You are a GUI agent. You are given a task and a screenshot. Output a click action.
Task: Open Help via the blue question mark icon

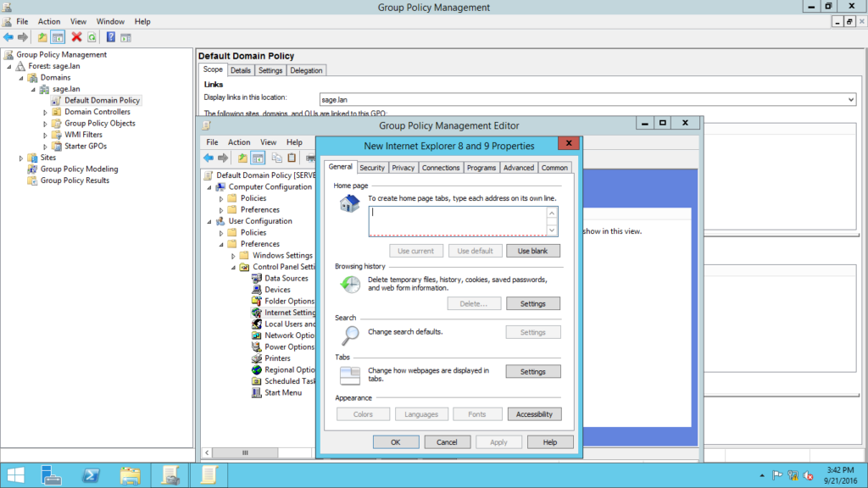(111, 37)
